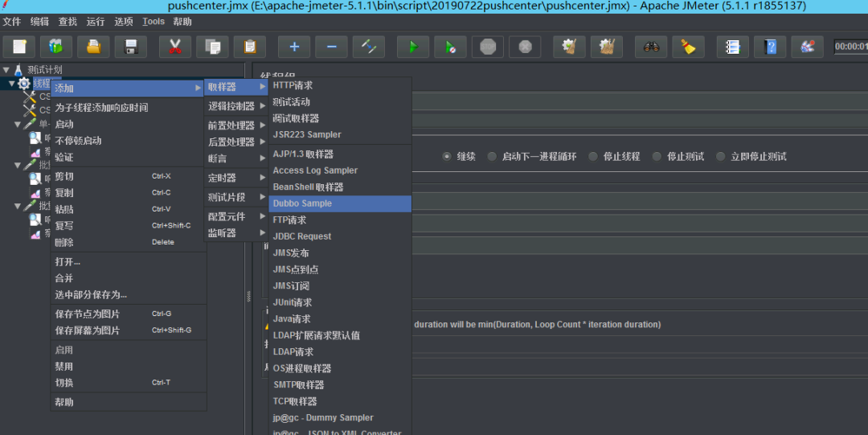The width and height of the screenshot is (868, 435).
Task: Choose BeanShell 取样器 entry
Action: pyautogui.click(x=340, y=187)
